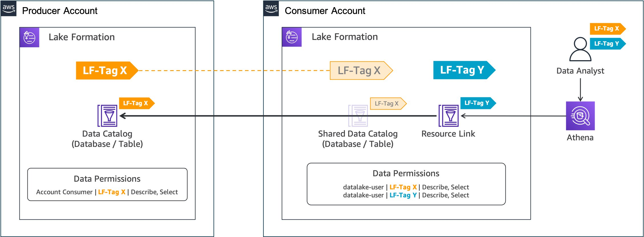Click the "Data Analyst" label
The width and height of the screenshot is (644, 237).
click(580, 71)
